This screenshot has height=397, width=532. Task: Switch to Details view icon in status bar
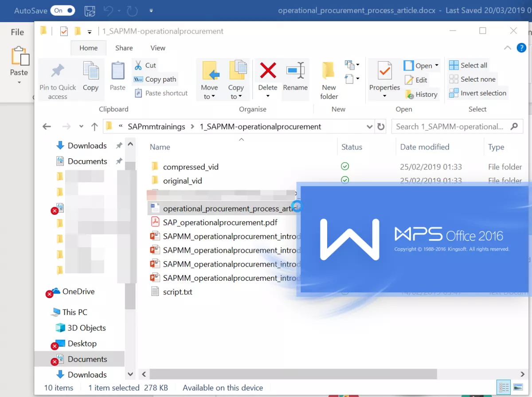coord(504,388)
